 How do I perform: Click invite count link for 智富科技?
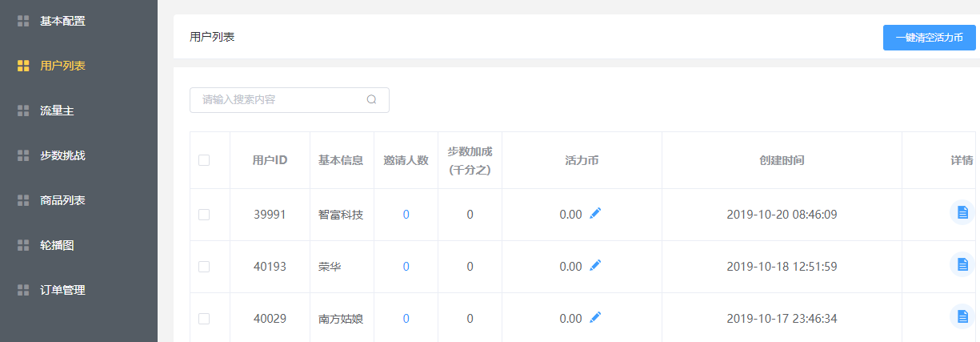406,215
